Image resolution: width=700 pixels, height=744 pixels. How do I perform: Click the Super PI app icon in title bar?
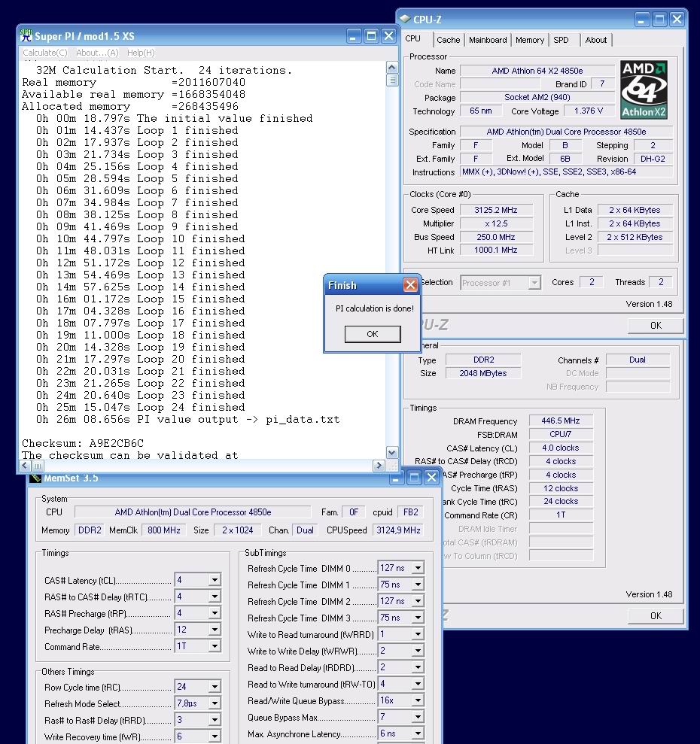click(26, 35)
